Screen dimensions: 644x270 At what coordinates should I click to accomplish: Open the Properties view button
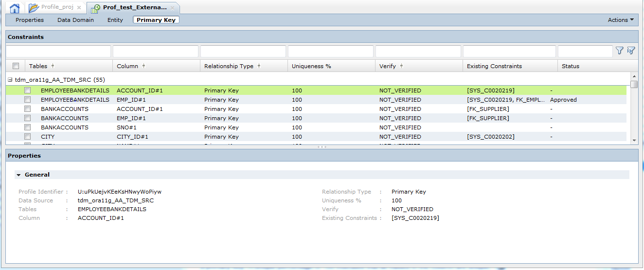click(x=30, y=20)
